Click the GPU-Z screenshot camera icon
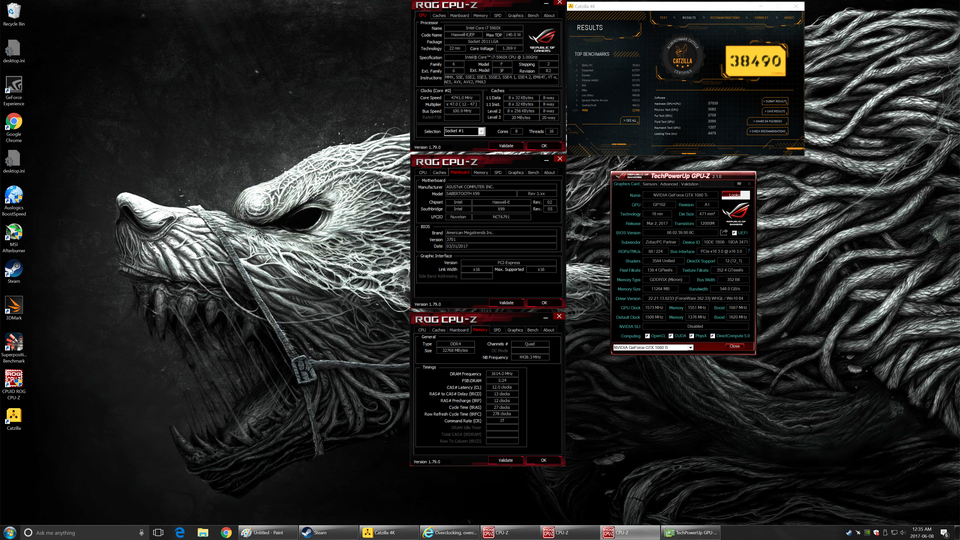960x540 pixels. (x=739, y=184)
